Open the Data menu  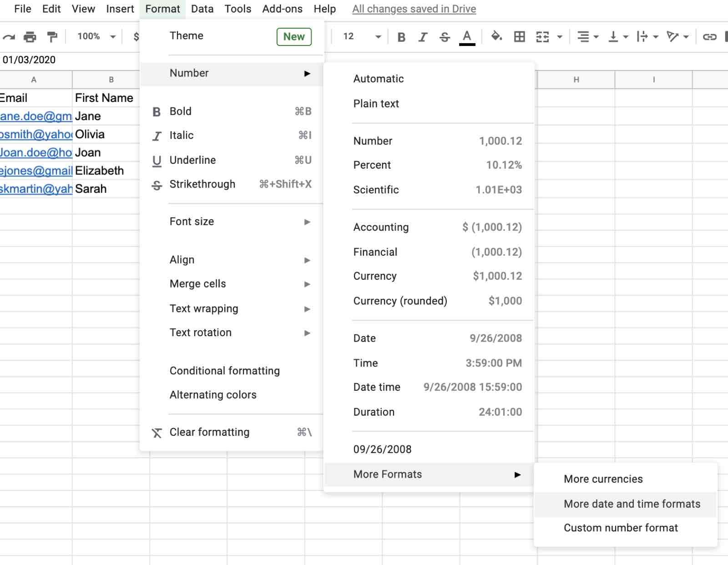tap(202, 9)
